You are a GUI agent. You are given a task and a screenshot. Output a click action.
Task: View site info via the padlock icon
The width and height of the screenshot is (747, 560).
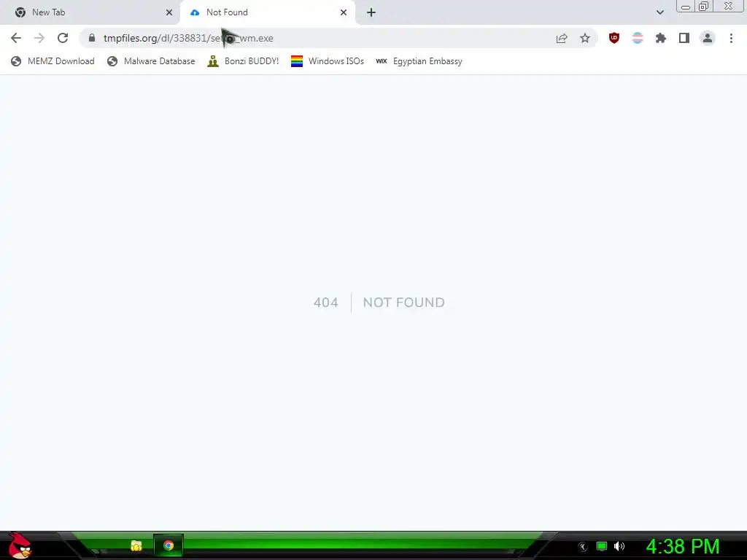(92, 38)
